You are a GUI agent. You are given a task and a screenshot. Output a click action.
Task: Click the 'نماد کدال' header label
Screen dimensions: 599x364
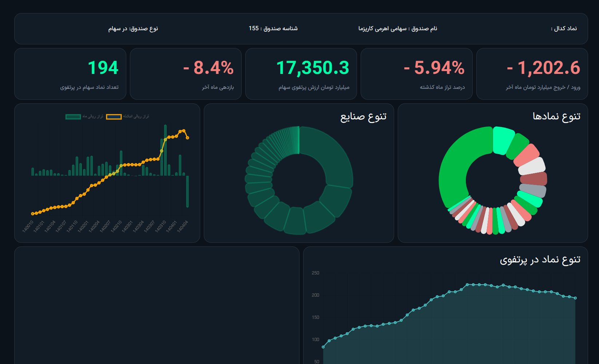click(x=564, y=28)
